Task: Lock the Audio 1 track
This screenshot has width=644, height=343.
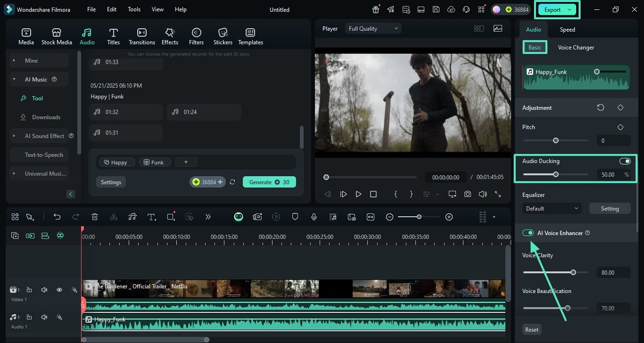Action: coord(29,317)
